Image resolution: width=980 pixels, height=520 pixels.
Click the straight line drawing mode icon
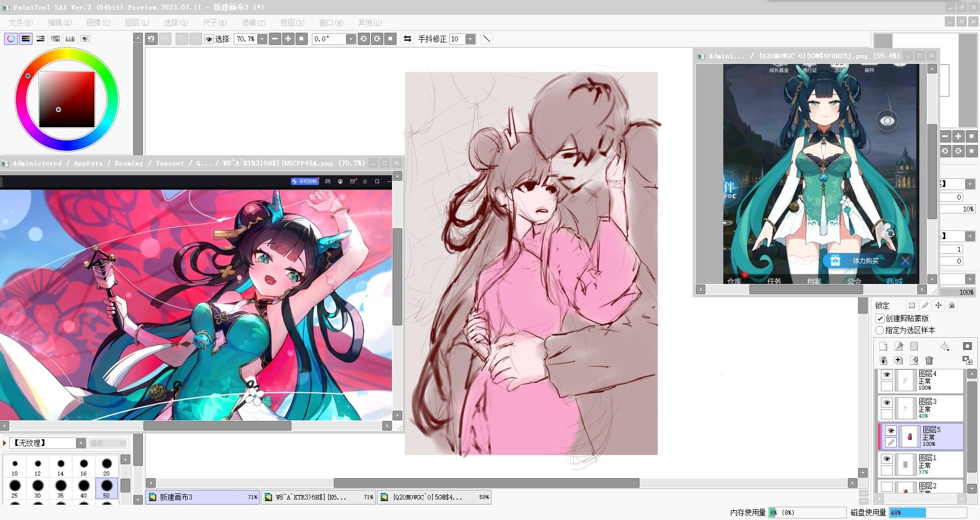[486, 39]
